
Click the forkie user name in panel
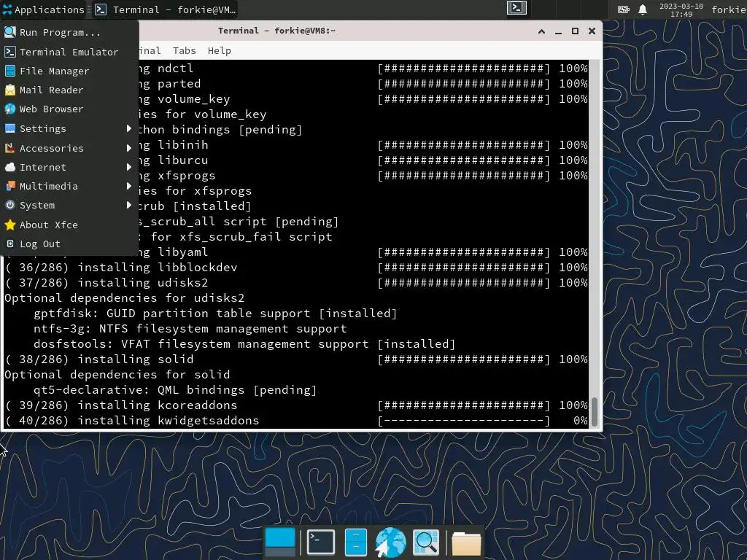click(x=729, y=9)
